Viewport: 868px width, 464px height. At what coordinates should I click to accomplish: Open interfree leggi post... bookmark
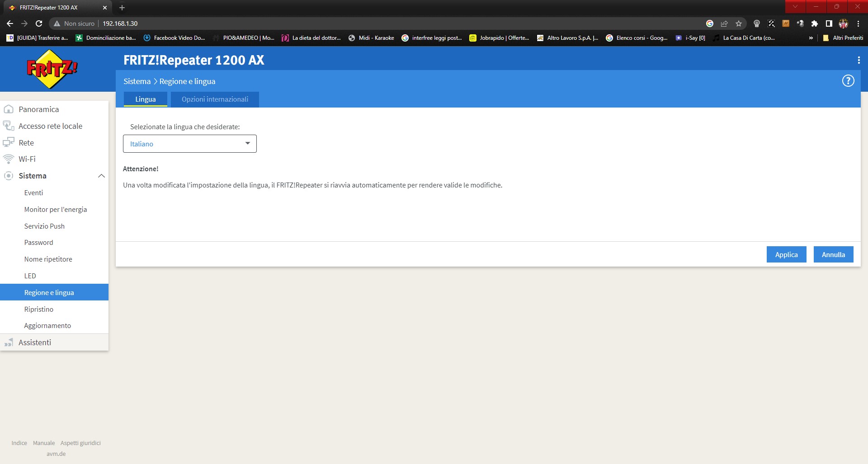click(x=432, y=38)
